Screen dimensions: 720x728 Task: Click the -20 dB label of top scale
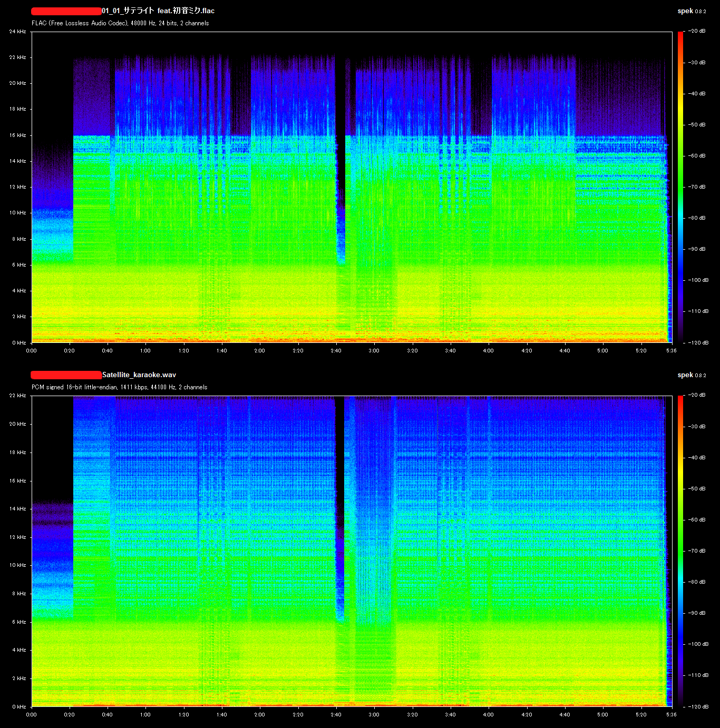697,31
